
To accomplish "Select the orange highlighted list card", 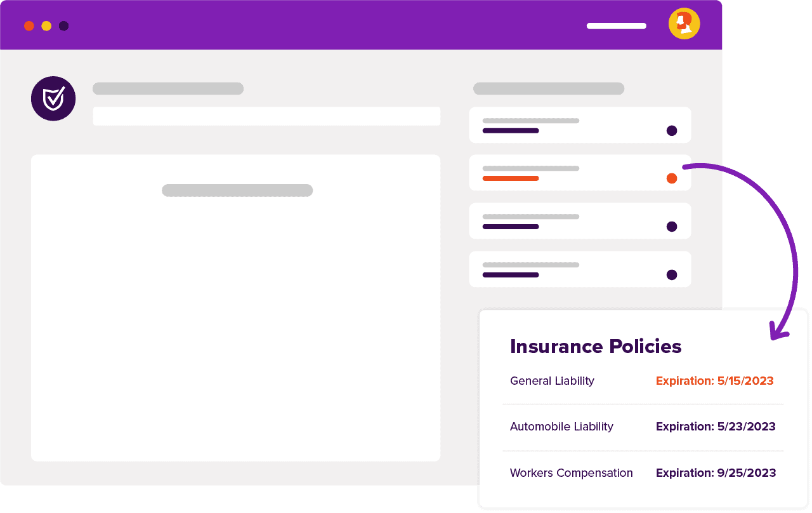I will 580,173.
